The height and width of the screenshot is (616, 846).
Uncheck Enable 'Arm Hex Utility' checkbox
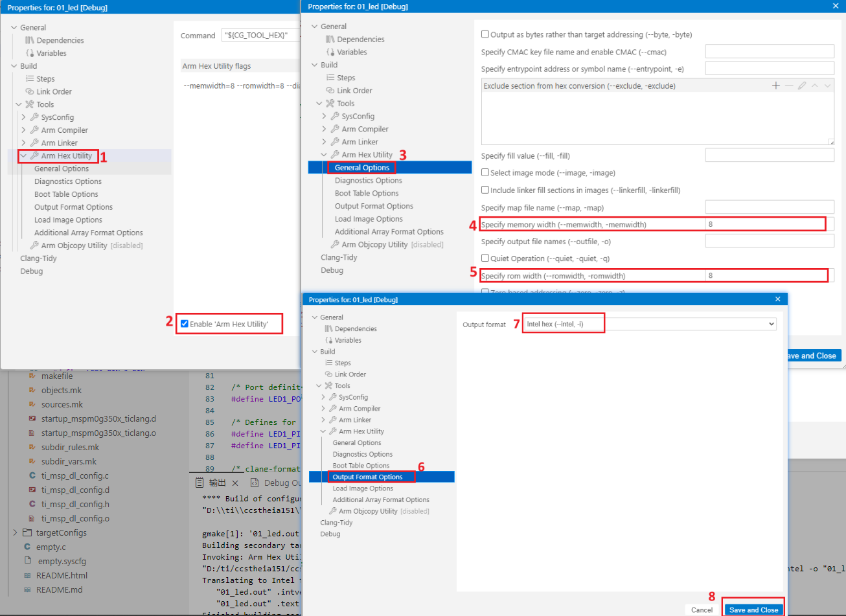click(x=185, y=324)
